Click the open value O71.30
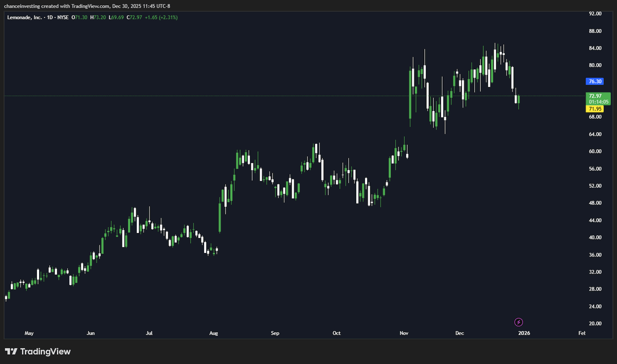The height and width of the screenshot is (364, 617). tap(80, 17)
